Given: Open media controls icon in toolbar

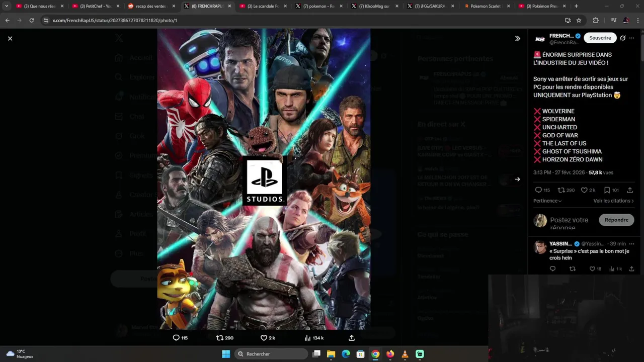Looking at the screenshot, I should [x=613, y=20].
